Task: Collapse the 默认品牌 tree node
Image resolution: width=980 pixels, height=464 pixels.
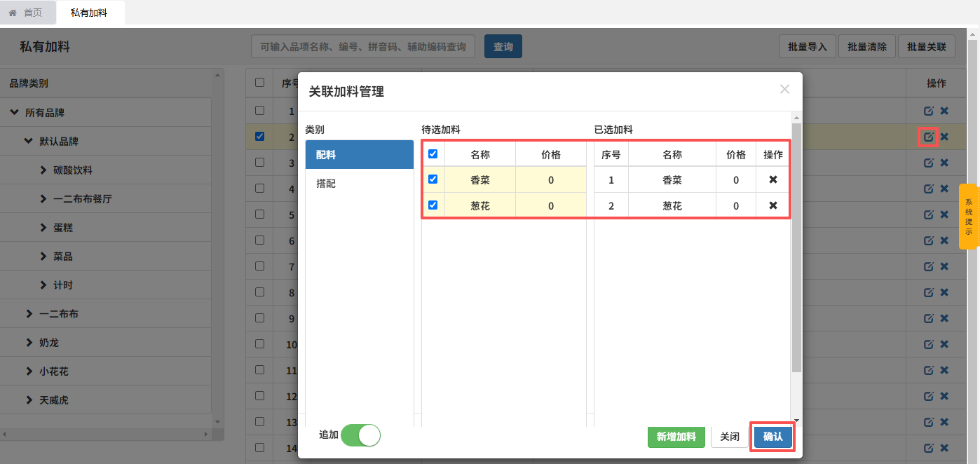Action: 29,141
